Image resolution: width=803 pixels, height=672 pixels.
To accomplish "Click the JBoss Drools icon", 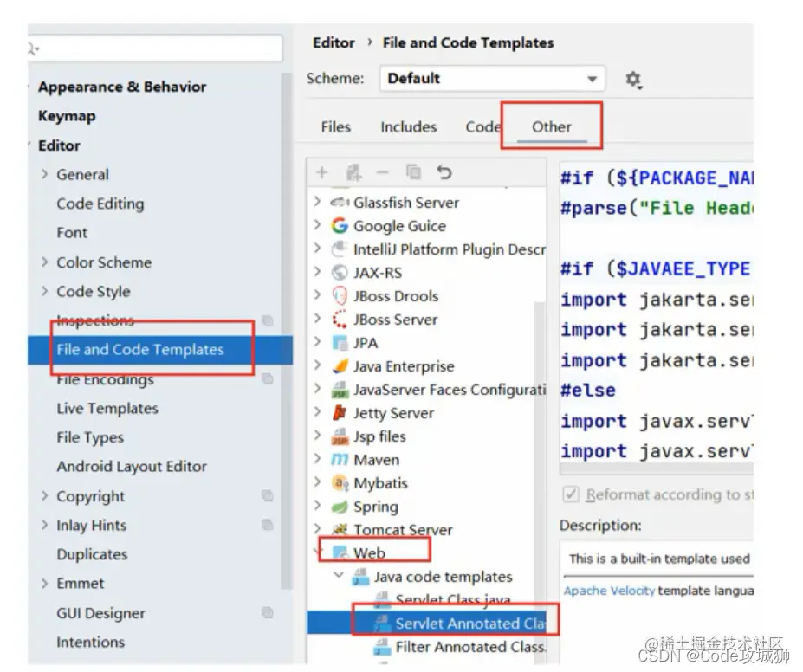I will pos(339,295).
